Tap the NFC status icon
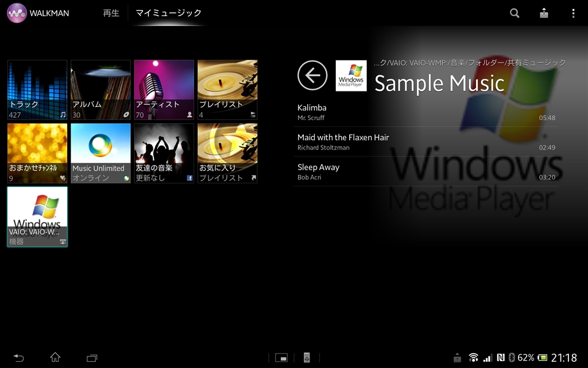 [501, 358]
